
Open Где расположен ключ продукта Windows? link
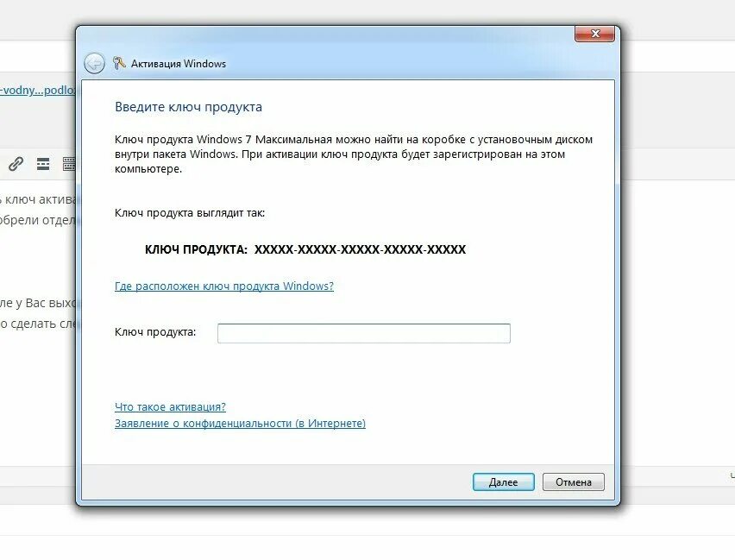[x=224, y=286]
